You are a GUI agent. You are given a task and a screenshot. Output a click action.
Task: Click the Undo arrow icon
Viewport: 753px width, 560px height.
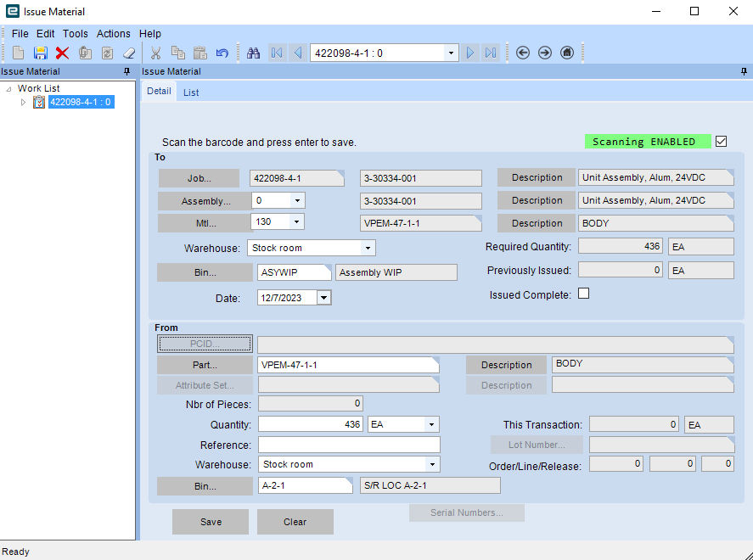click(222, 53)
